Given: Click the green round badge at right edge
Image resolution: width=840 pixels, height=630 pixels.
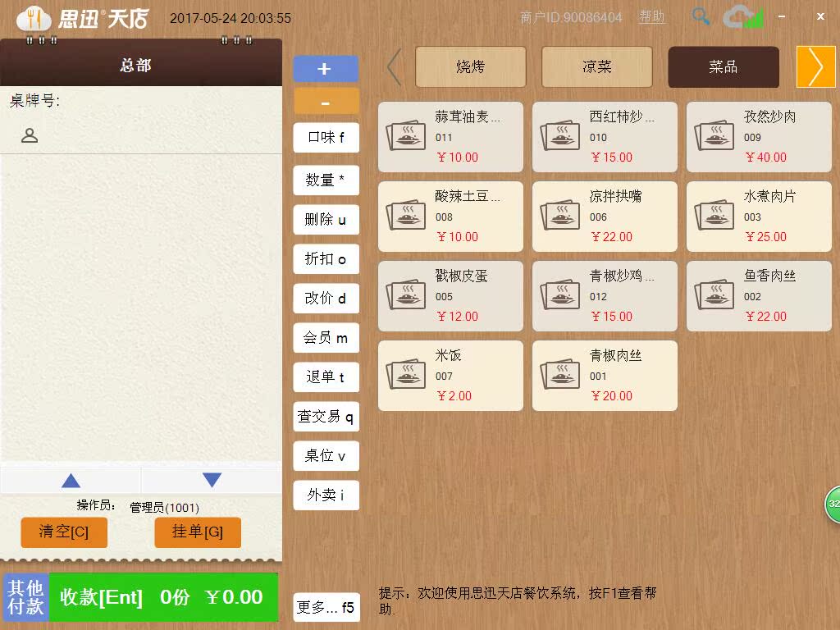Looking at the screenshot, I should pos(832,504).
